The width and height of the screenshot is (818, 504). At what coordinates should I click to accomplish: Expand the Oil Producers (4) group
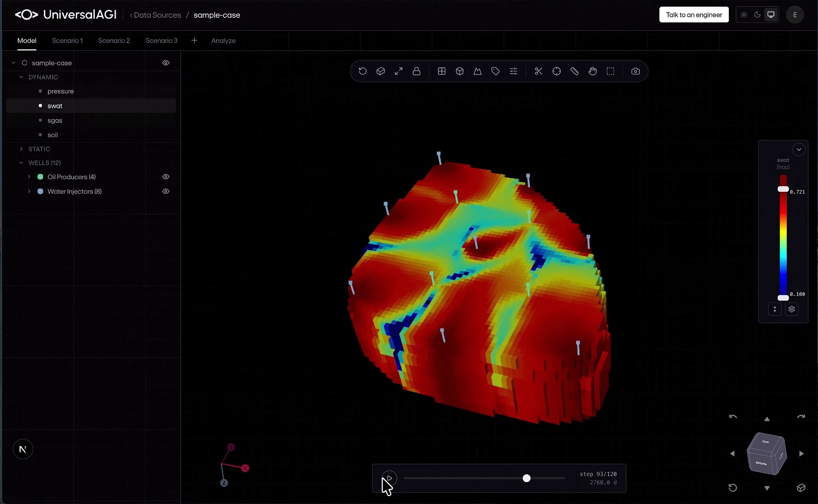29,177
